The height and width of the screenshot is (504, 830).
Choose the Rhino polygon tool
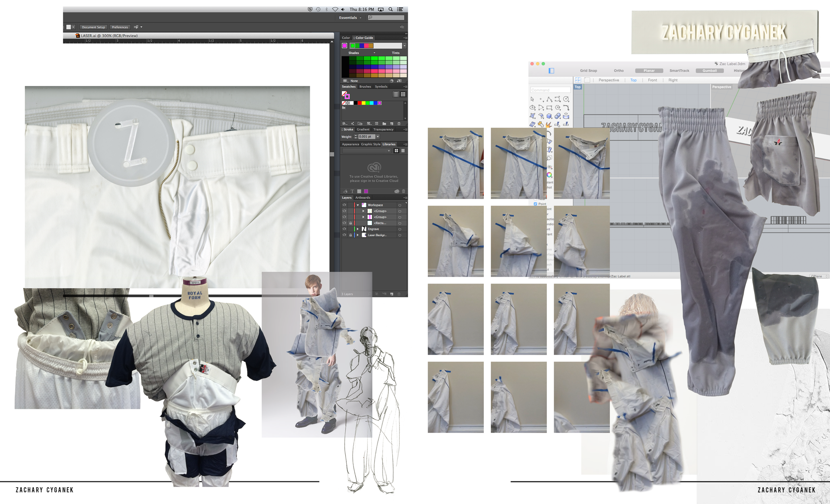tap(558, 108)
